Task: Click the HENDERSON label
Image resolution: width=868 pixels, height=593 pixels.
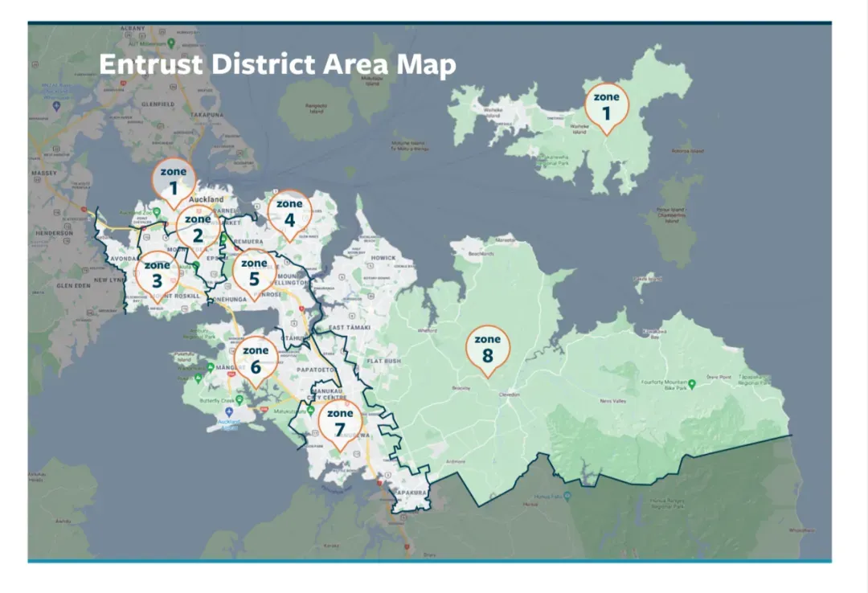Action: click(x=55, y=233)
